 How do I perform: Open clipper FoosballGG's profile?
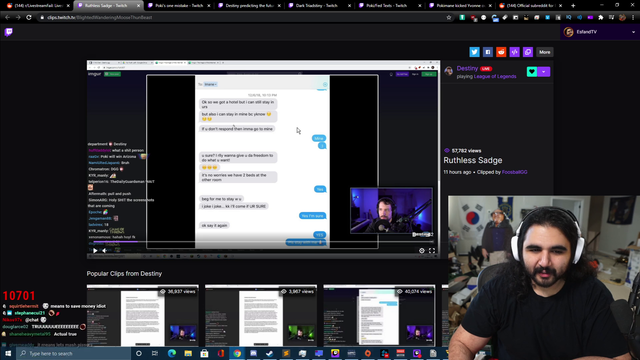(x=515, y=172)
